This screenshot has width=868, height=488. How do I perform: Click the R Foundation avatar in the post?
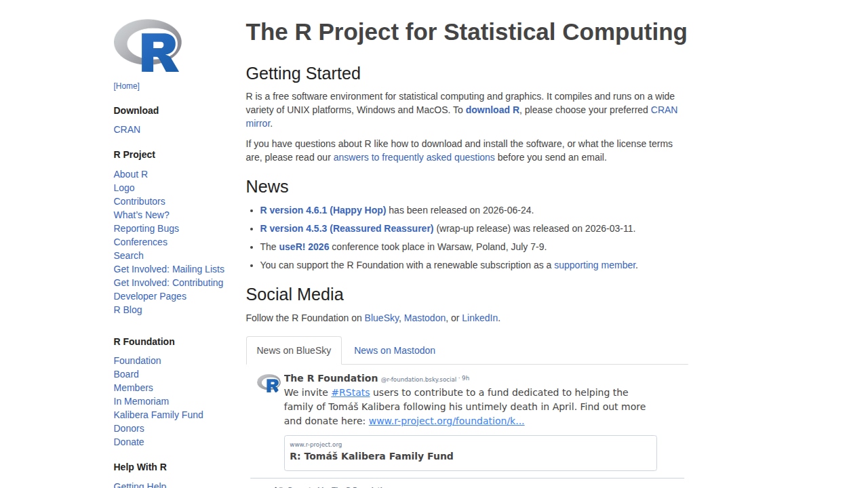tap(269, 384)
